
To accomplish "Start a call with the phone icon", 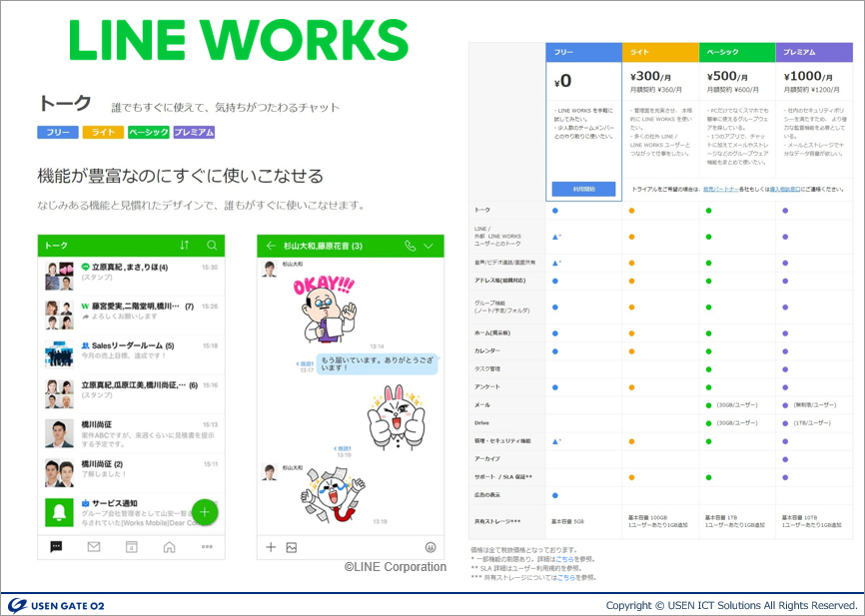I will 410,246.
